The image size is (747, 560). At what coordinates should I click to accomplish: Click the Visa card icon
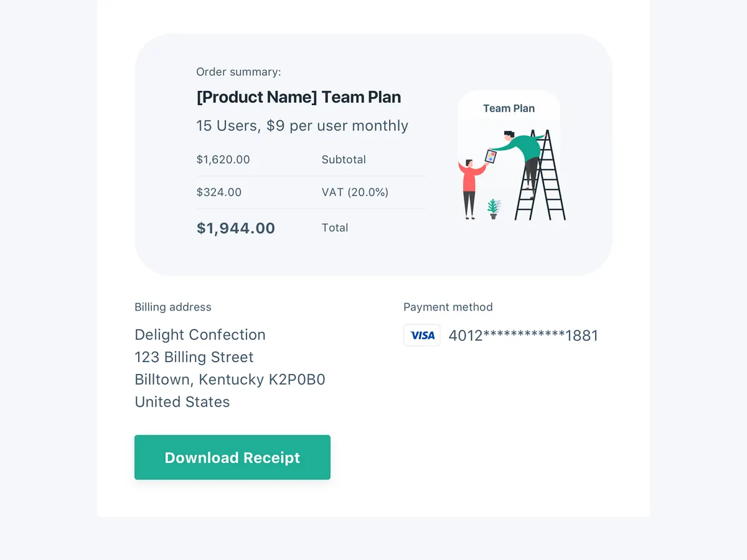[x=422, y=335]
